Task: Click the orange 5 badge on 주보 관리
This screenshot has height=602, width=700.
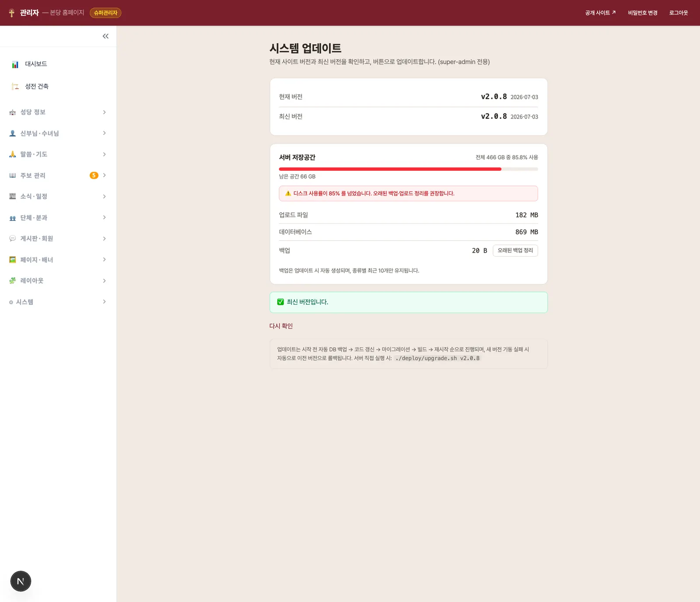Action: [x=94, y=176]
